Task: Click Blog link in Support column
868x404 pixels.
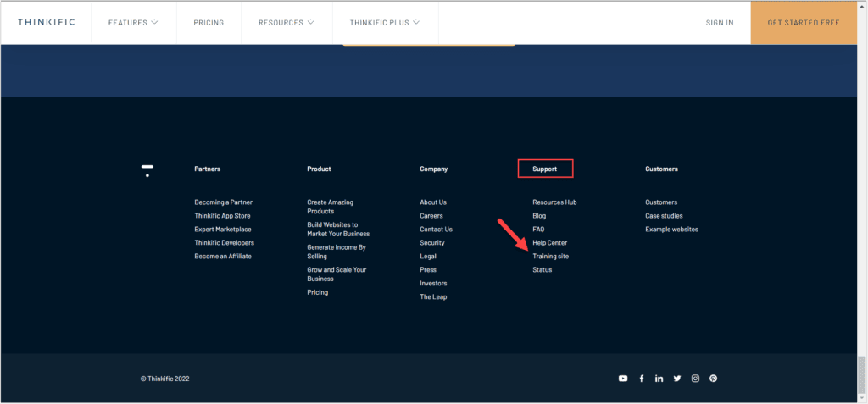Action: point(539,216)
